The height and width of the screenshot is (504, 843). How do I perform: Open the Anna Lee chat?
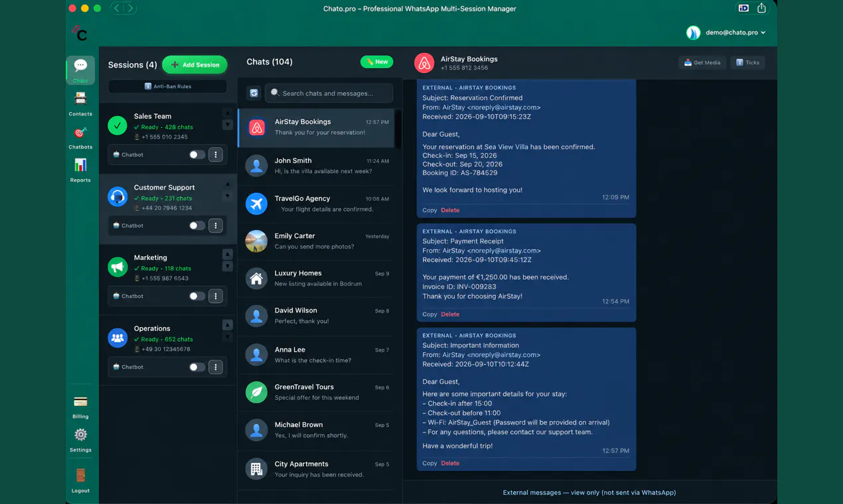[x=316, y=355]
